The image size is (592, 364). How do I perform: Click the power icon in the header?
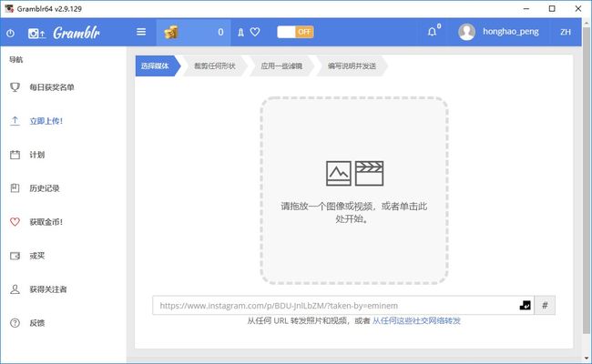[x=11, y=33]
